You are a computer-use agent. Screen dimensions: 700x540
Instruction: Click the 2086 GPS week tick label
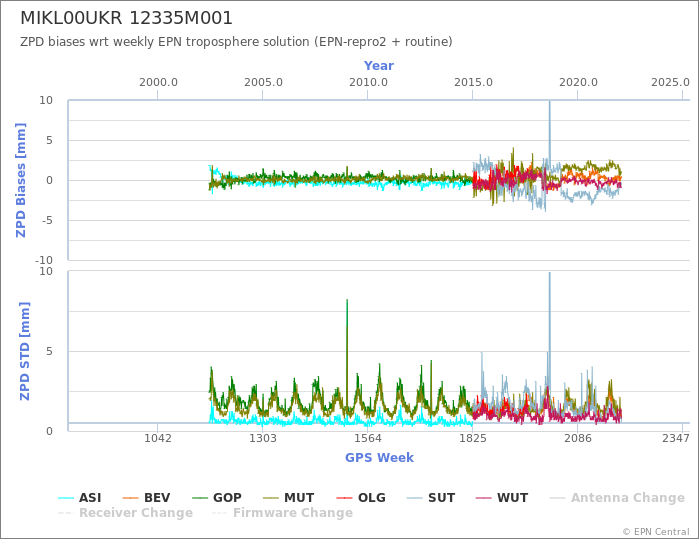(x=578, y=438)
